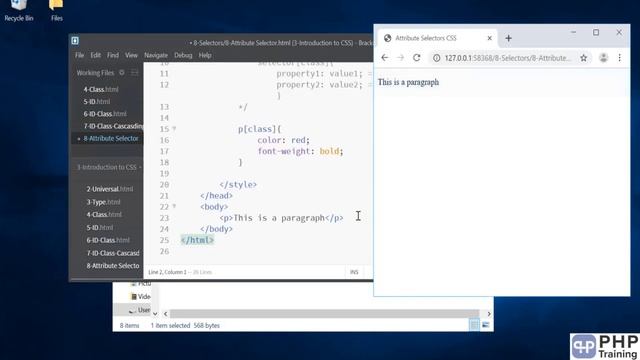
Task: Bookmark this page with star icon
Action: pyautogui.click(x=584, y=58)
